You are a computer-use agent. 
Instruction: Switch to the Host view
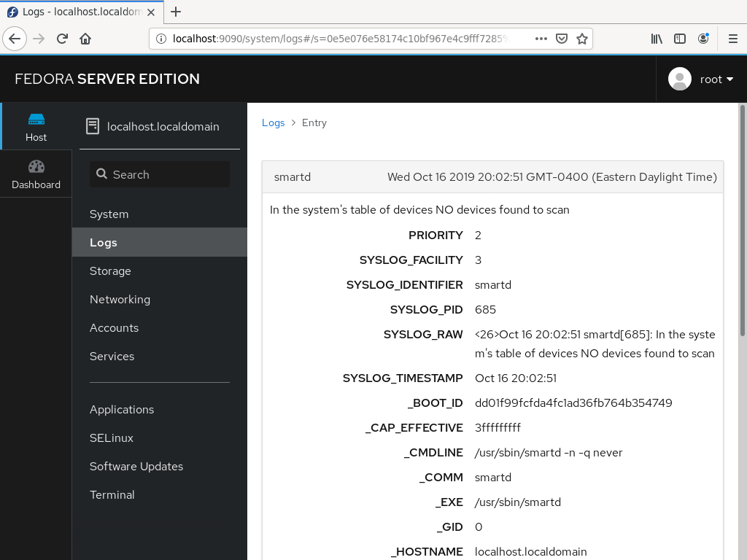point(36,127)
